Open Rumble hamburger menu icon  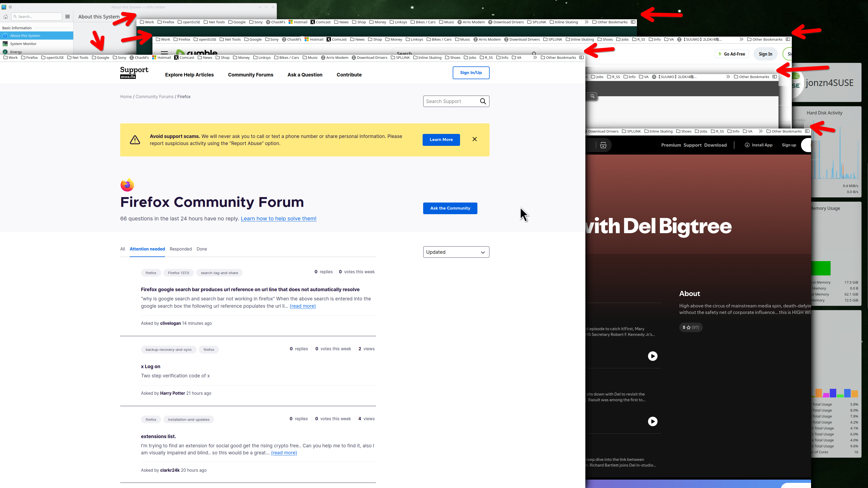(x=164, y=53)
